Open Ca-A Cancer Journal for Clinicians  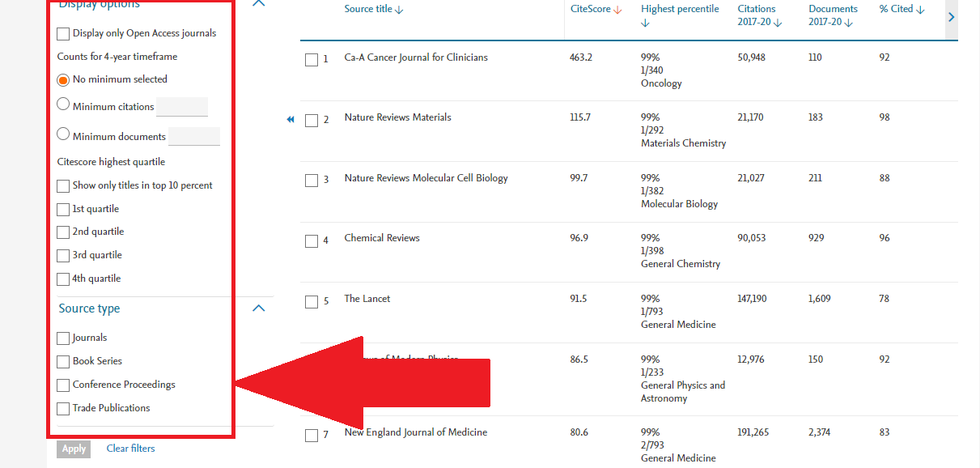click(415, 57)
